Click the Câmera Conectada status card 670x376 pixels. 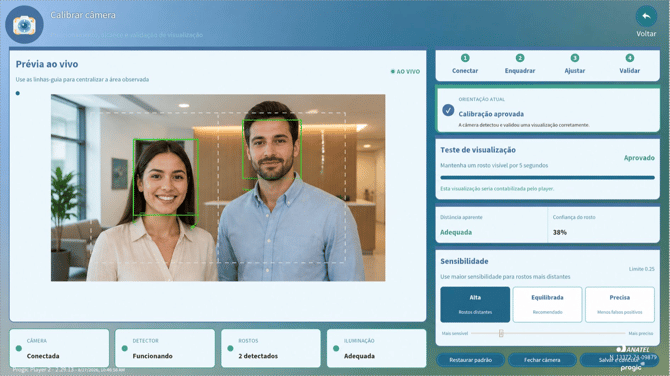tap(59, 348)
